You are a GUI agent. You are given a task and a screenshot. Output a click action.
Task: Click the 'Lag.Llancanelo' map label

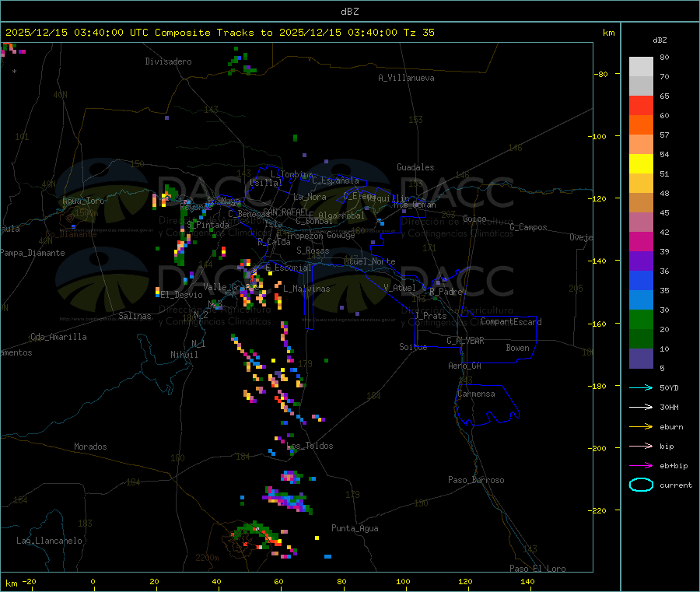(49, 541)
